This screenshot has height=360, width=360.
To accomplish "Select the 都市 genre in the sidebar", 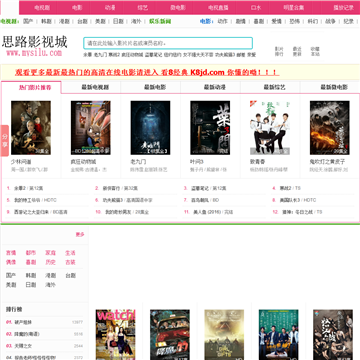I will click(x=31, y=253).
